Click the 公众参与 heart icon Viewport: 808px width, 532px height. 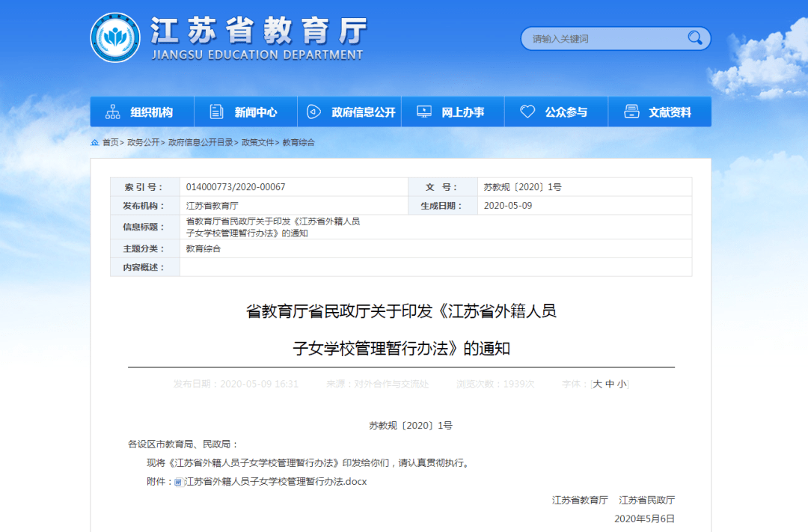click(x=527, y=112)
